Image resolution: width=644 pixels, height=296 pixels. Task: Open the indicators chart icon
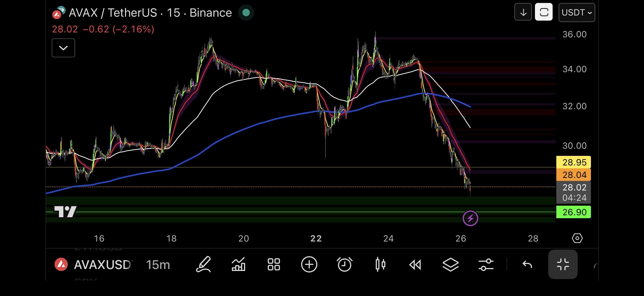click(238, 264)
